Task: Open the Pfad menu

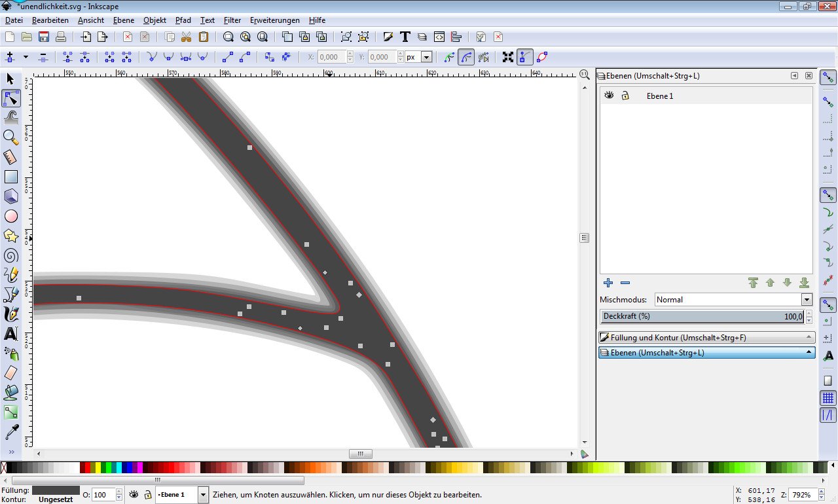Action: 183,20
